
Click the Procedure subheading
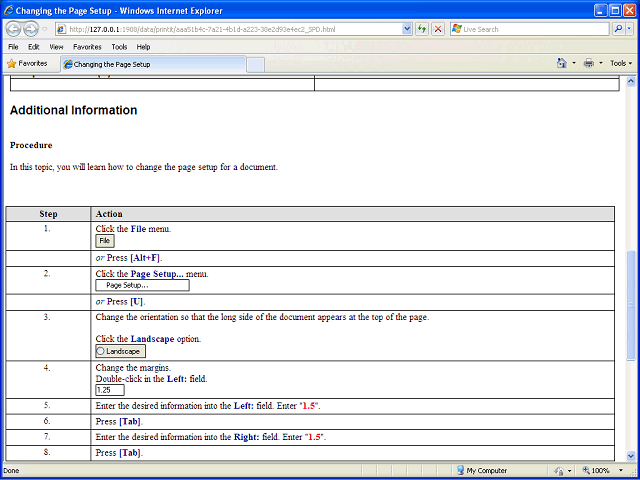31,145
